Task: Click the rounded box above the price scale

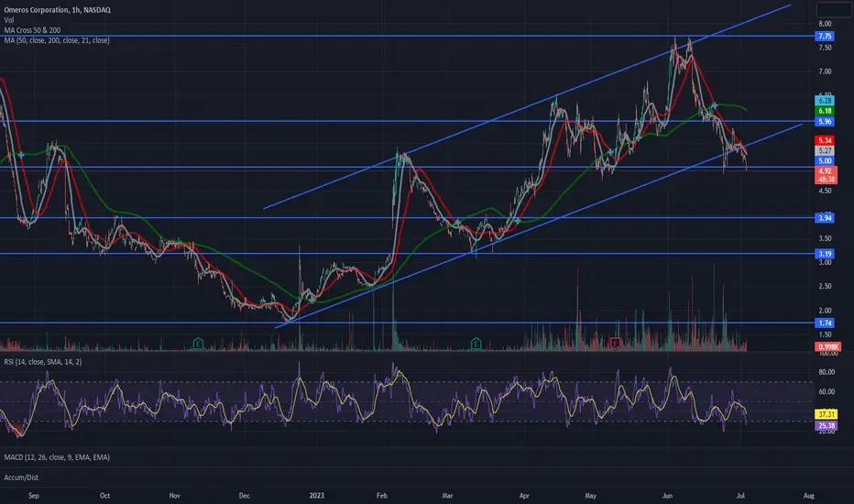Action: coord(833,9)
